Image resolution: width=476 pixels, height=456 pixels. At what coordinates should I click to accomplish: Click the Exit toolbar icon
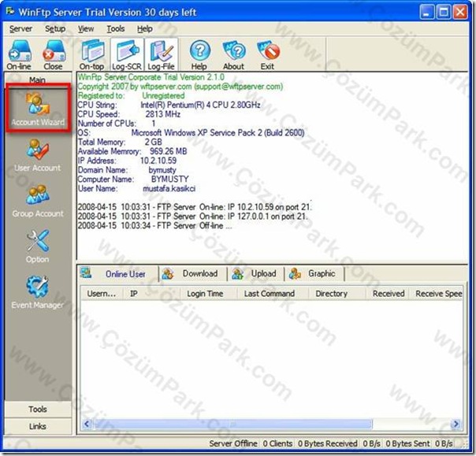click(x=267, y=54)
